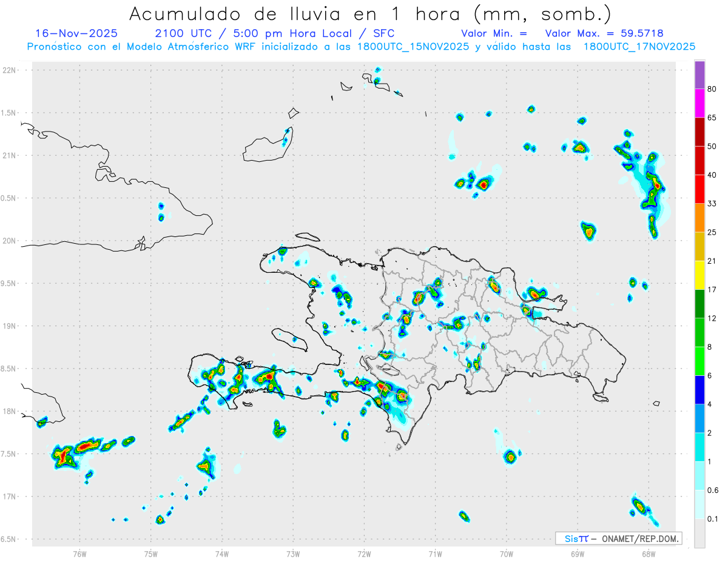Click the colorbar label '33'
Screen dimensions: 728x562
click(x=712, y=204)
